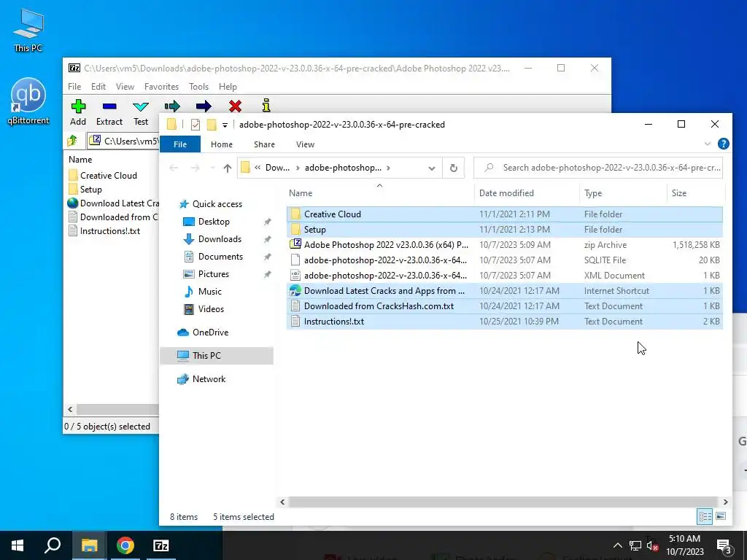
Task: Open Quick access in navigation pane
Action: pos(217,204)
